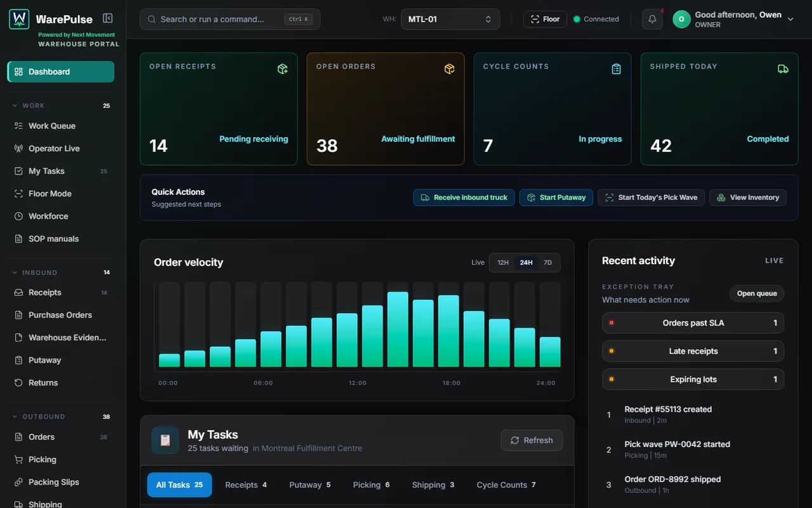
Task: Open Floor Mode sidebar item
Action: 61,194
